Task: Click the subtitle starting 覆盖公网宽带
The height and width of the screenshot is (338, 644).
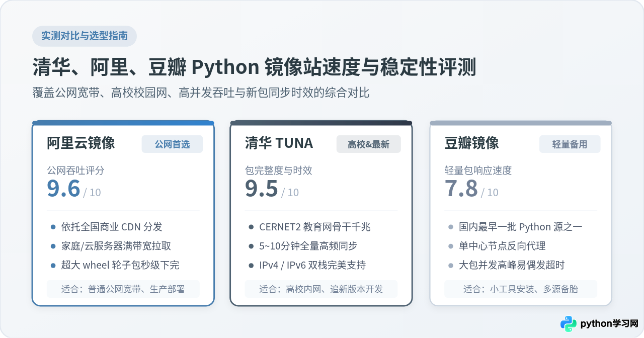Action: (x=201, y=93)
